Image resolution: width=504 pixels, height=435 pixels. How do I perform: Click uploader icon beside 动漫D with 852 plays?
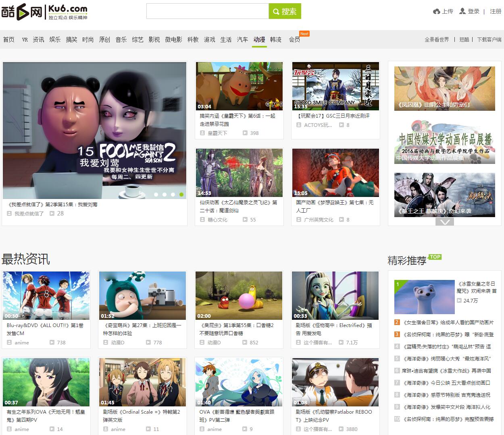pos(202,342)
